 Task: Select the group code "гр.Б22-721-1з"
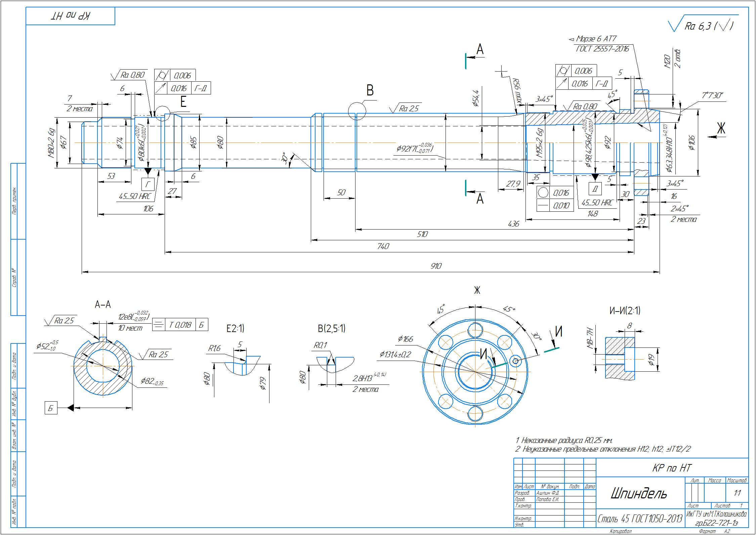(x=716, y=523)
